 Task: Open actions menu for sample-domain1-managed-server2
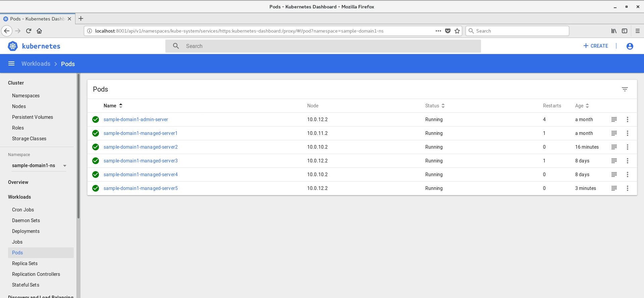coord(627,147)
